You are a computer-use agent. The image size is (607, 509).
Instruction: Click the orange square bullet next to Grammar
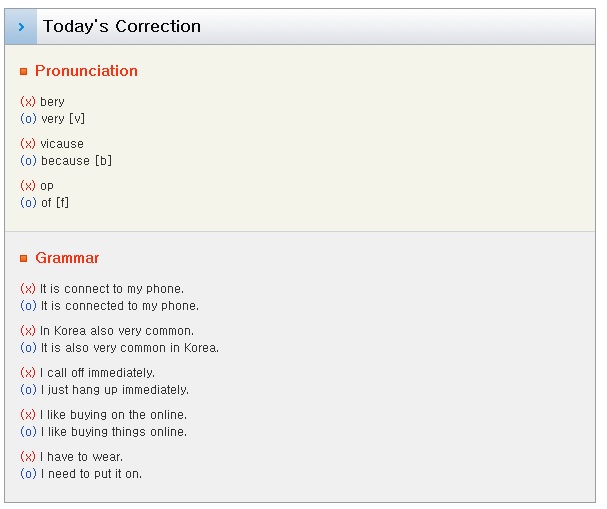pyautogui.click(x=24, y=258)
